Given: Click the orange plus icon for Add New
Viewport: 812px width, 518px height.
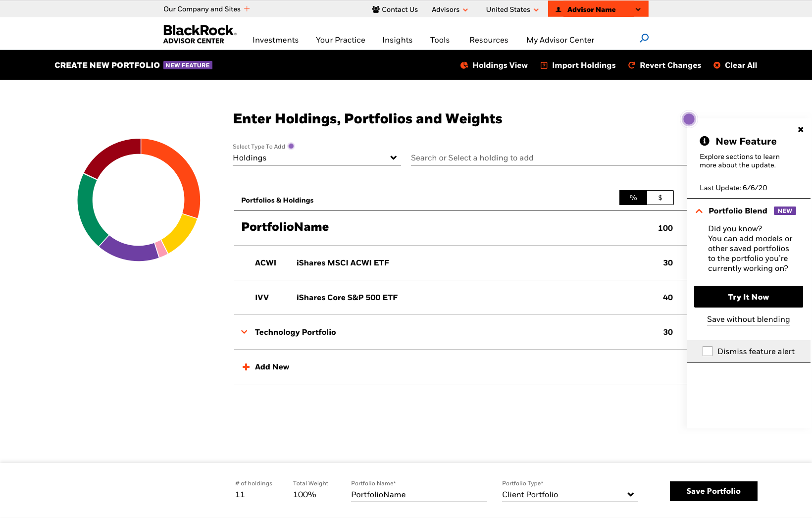Looking at the screenshot, I should point(246,367).
